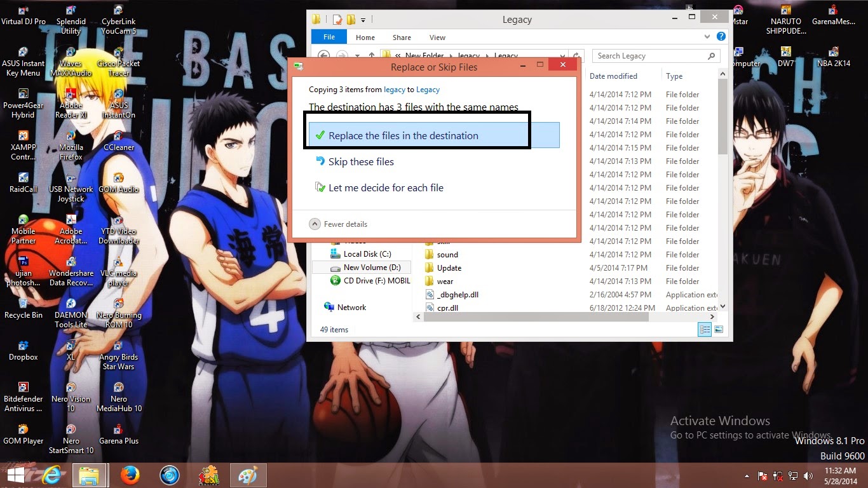Sort by Date modified column header
868x488 pixels.
tap(613, 76)
